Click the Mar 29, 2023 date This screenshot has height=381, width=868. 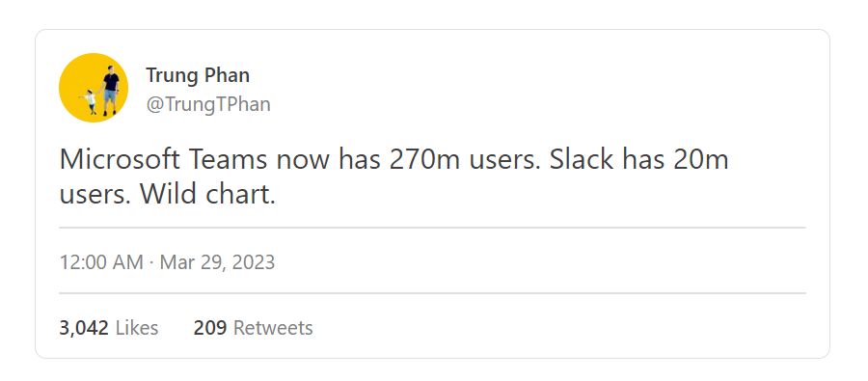point(218,262)
